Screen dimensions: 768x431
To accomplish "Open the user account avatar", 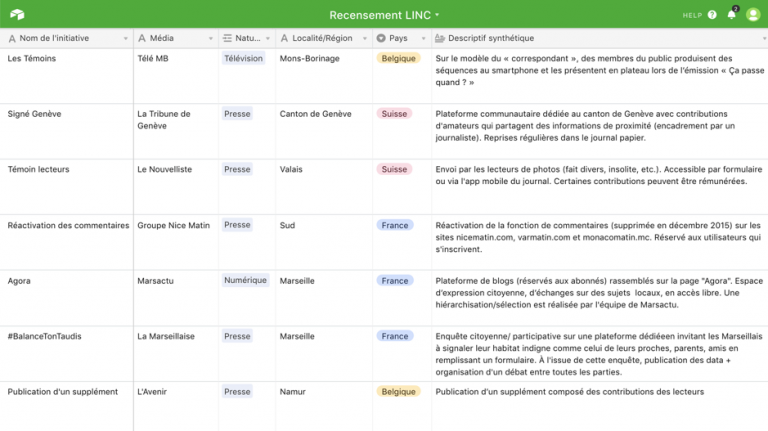I will coord(753,15).
